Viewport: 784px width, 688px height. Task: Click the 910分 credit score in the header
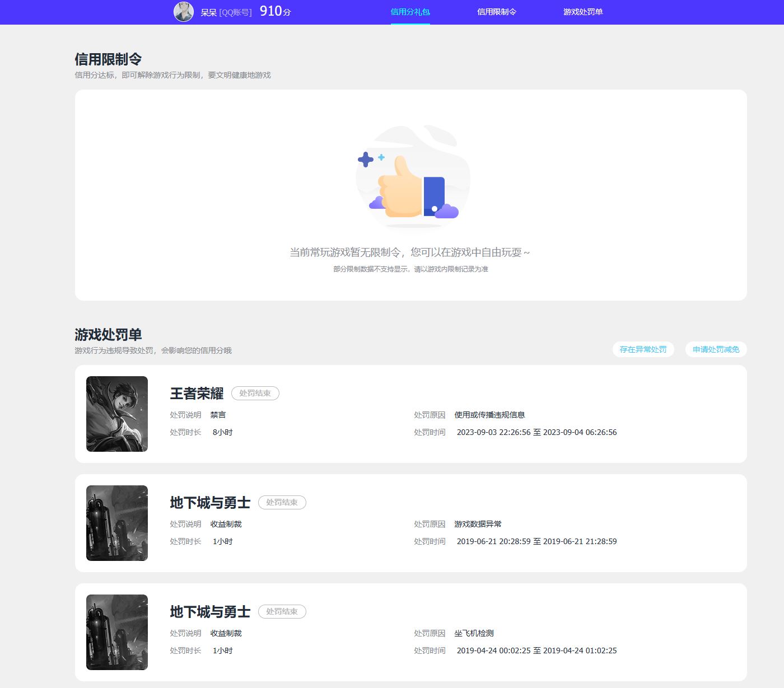pyautogui.click(x=275, y=12)
